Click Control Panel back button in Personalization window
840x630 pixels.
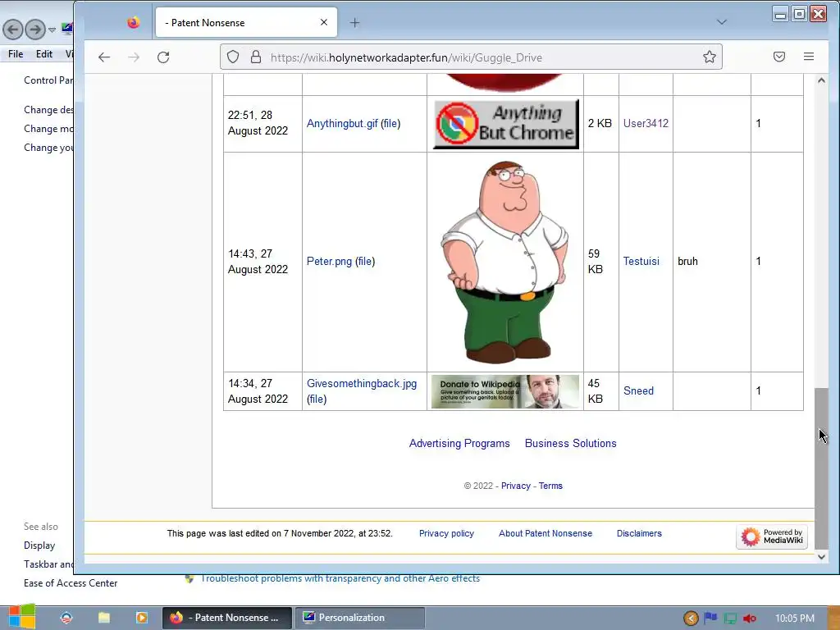[x=13, y=29]
